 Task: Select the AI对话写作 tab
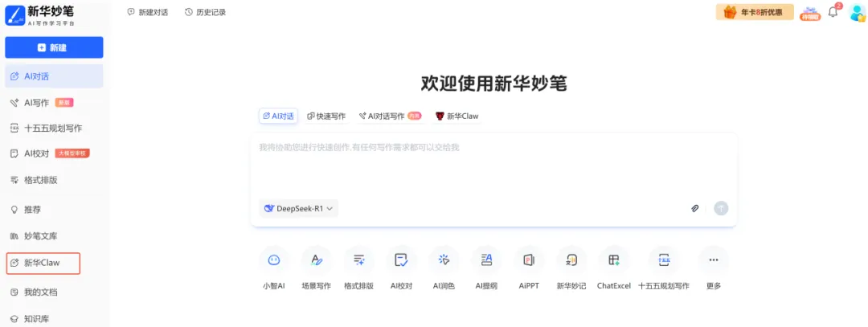tap(391, 116)
